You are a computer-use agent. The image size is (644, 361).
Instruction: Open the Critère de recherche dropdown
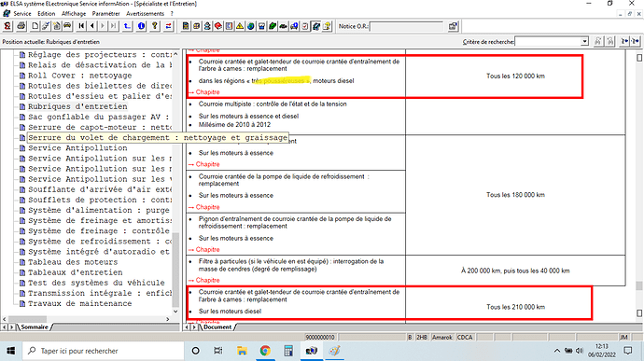point(584,41)
